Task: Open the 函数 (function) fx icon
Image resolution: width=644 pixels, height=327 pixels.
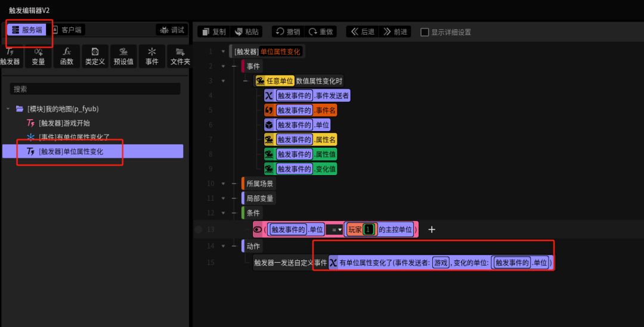Action: (67, 56)
